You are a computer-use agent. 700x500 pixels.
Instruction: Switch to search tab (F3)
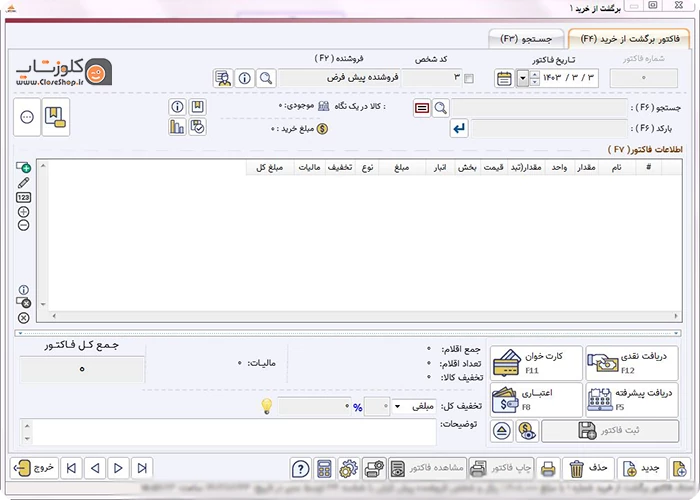(x=526, y=39)
